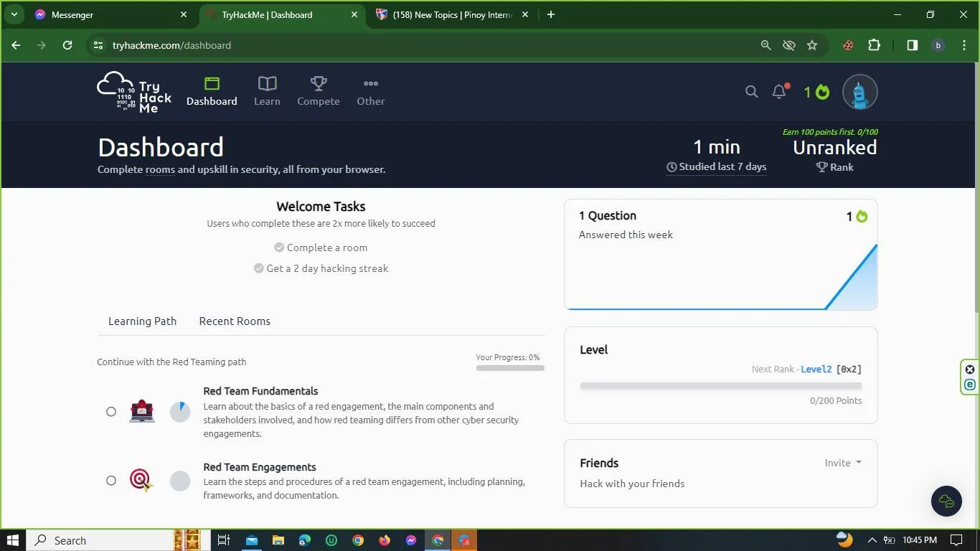This screenshot has width=980, height=551.
Task: Click the Level points progress bar
Action: click(x=721, y=386)
